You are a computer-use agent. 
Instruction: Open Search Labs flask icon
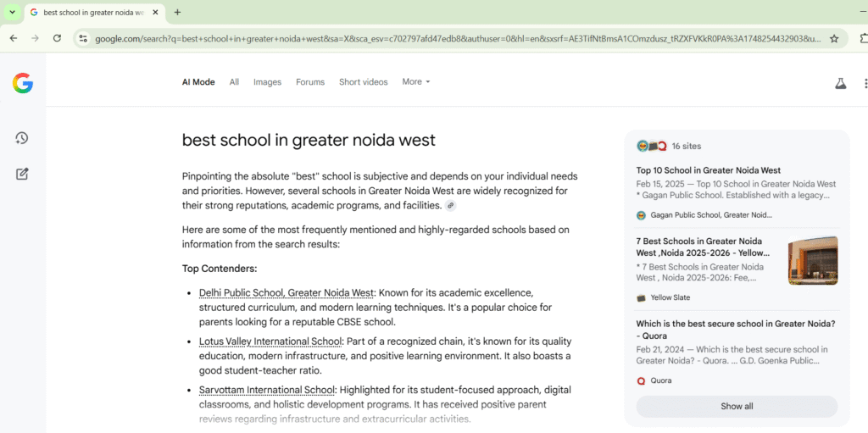pyautogui.click(x=840, y=84)
